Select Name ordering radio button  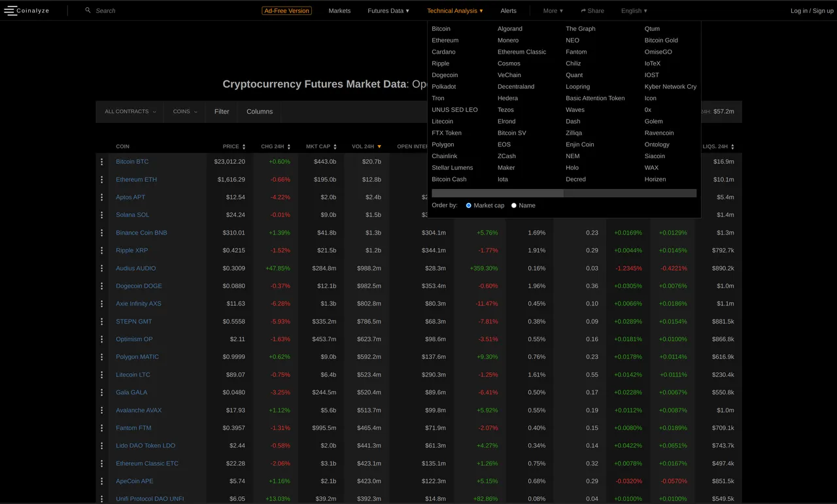click(514, 205)
